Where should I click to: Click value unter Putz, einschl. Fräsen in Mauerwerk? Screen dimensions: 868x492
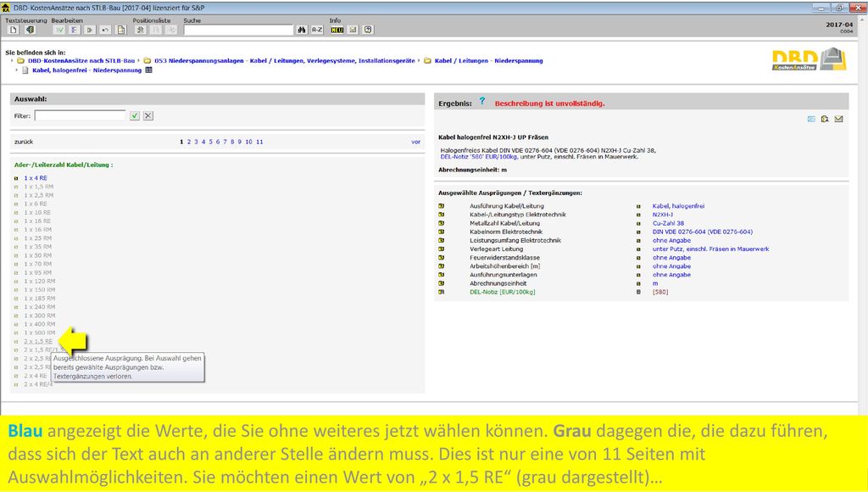tap(711, 249)
